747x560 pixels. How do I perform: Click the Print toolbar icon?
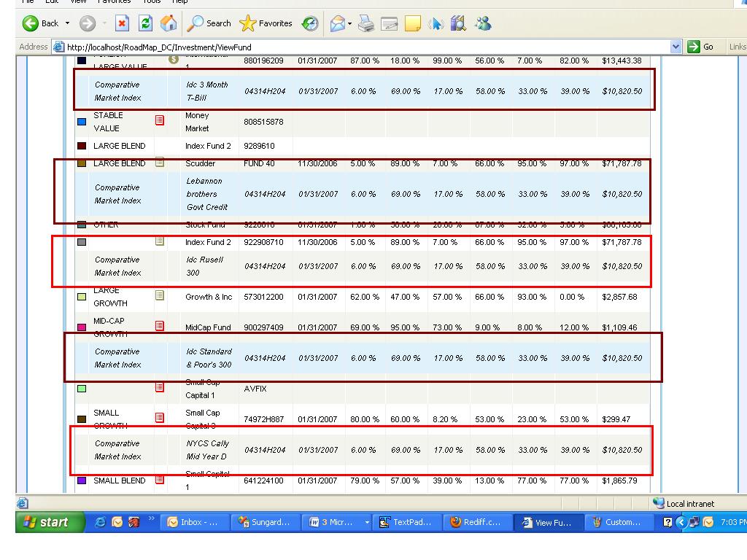366,23
